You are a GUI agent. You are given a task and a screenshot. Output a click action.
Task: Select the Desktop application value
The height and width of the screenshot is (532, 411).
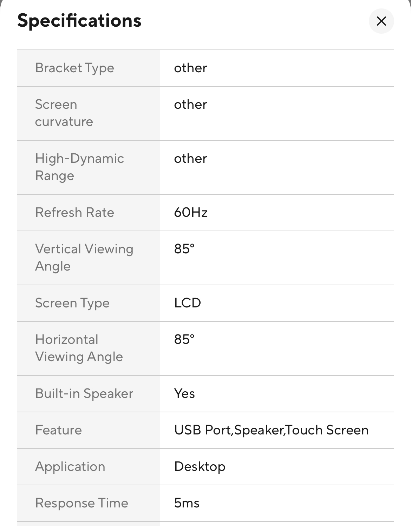(200, 467)
